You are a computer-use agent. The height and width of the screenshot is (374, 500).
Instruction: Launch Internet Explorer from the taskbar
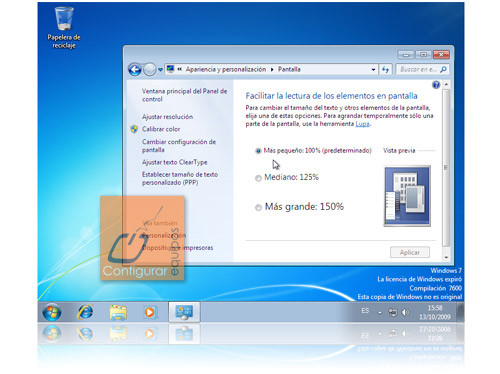point(86,312)
